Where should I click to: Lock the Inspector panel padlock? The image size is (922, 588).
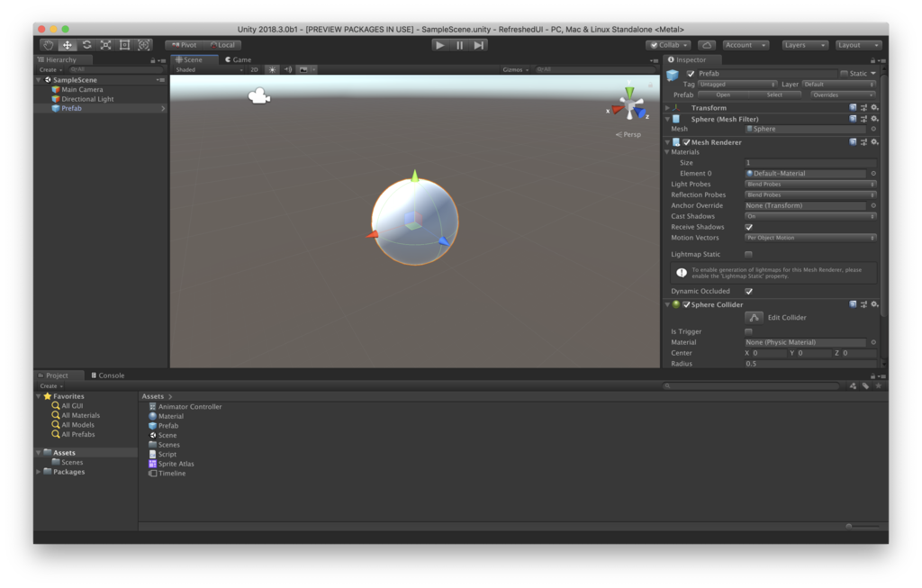[x=872, y=60]
